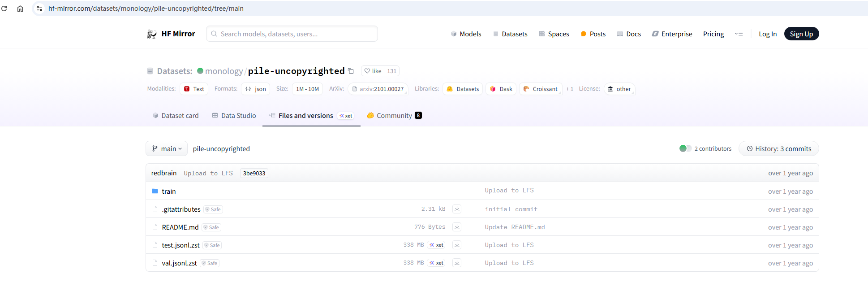Open the test.jsonl.zst file
The height and width of the screenshot is (300, 868).
181,245
